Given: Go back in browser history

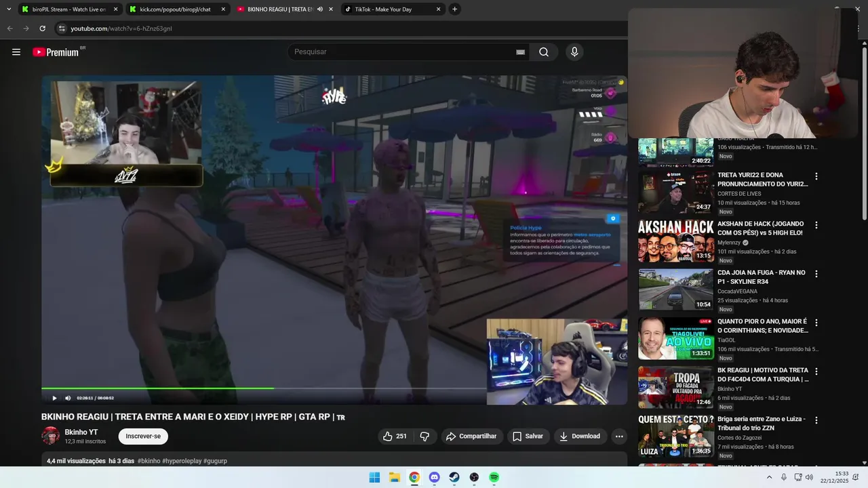Looking at the screenshot, I should [x=9, y=28].
